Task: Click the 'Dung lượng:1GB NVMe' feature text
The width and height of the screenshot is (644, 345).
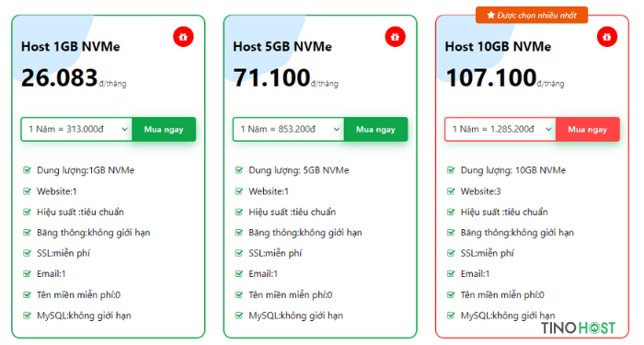Action: tap(86, 170)
